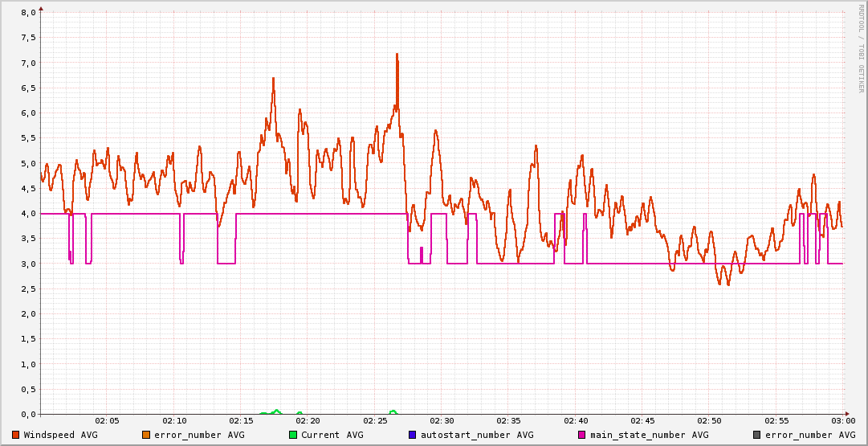Click the 8,0 value on the y-axis

click(x=28, y=13)
